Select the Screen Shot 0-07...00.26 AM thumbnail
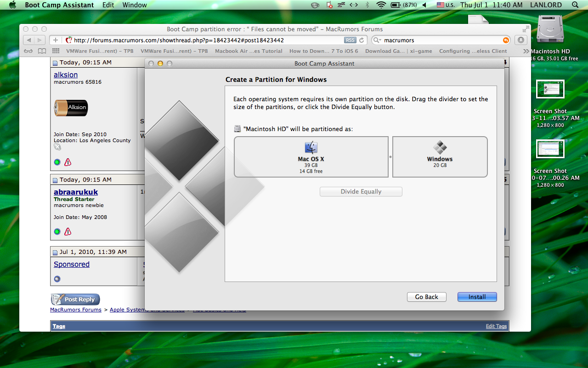Screen dimensions: 588x368 pos(550,149)
